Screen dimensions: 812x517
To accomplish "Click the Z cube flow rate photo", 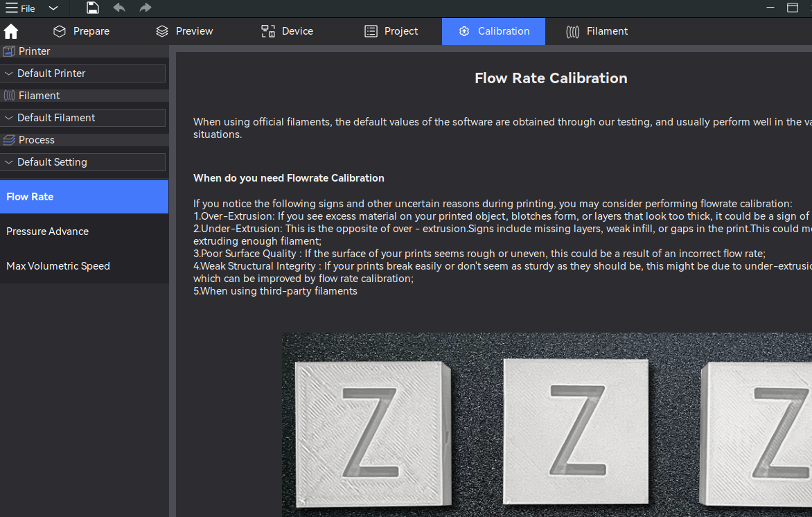I will tap(546, 425).
